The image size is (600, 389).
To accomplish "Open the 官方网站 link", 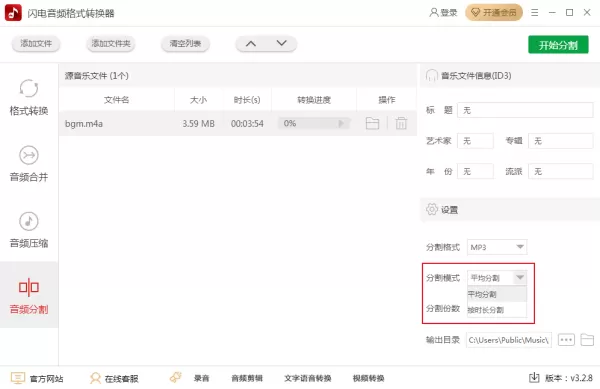I will [46, 379].
